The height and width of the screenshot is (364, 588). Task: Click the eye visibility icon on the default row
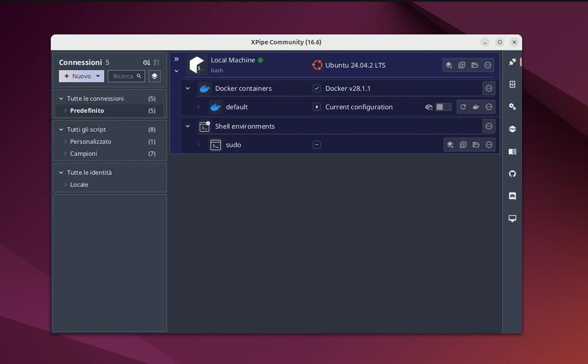[x=429, y=107]
